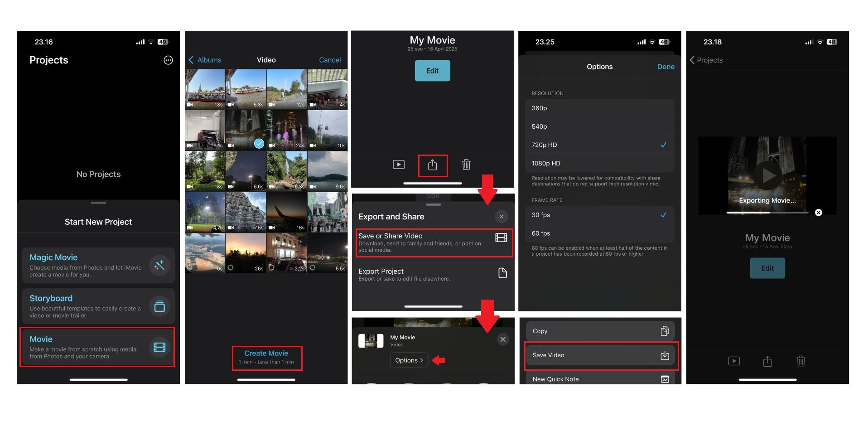Choose New Quick Note action

coord(600,378)
